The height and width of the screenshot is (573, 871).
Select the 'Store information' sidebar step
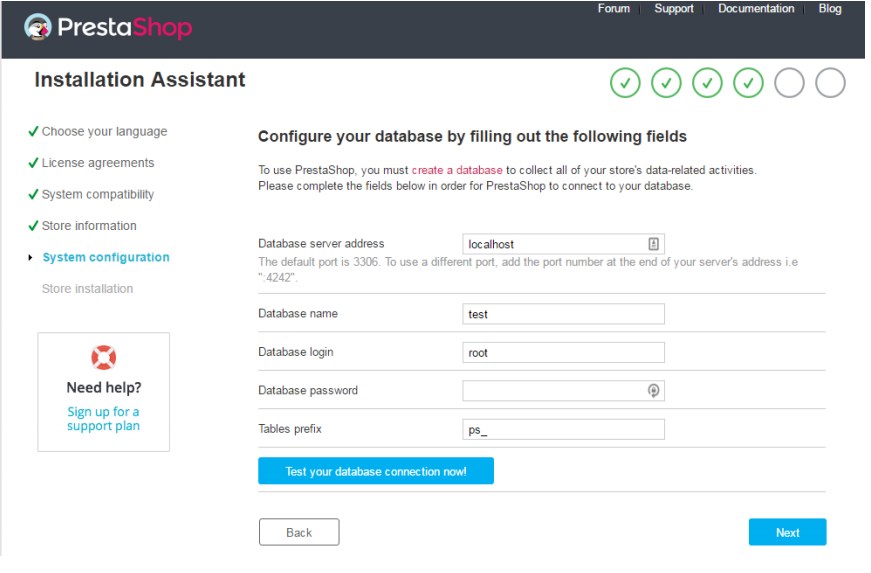(89, 226)
